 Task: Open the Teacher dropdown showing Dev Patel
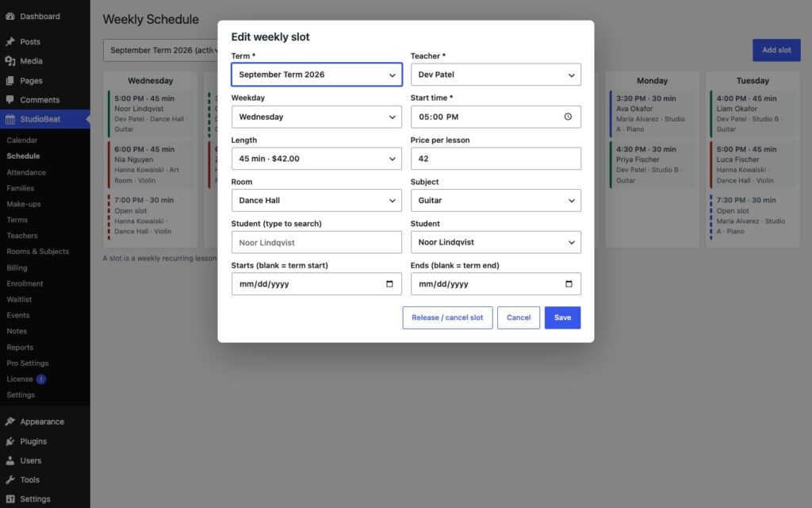[496, 75]
